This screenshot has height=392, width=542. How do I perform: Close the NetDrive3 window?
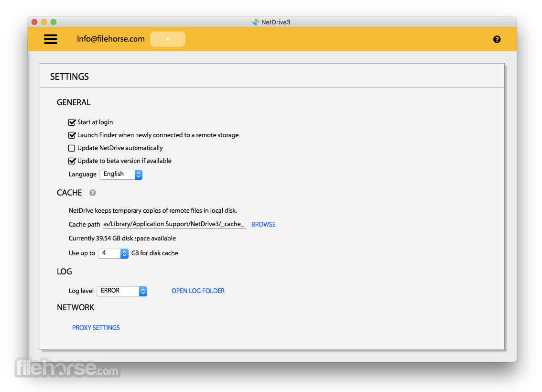pos(34,22)
